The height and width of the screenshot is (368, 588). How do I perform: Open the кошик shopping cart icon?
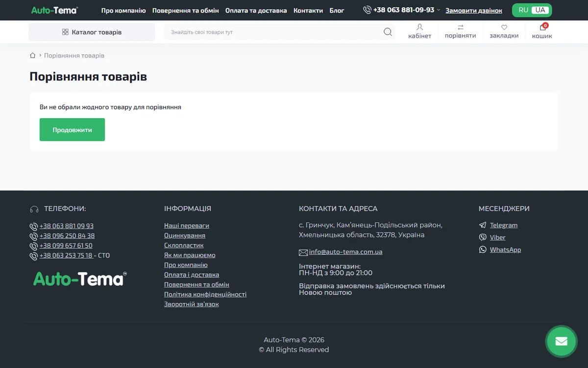click(542, 27)
